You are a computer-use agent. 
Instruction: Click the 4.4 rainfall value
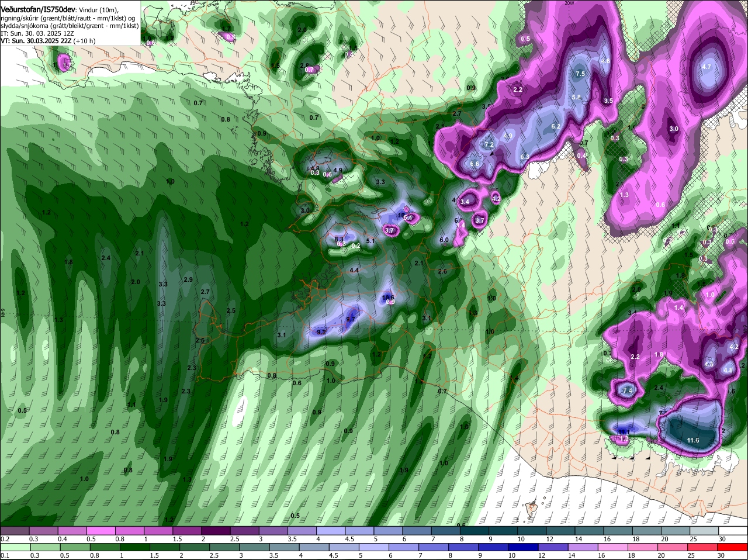tap(354, 270)
